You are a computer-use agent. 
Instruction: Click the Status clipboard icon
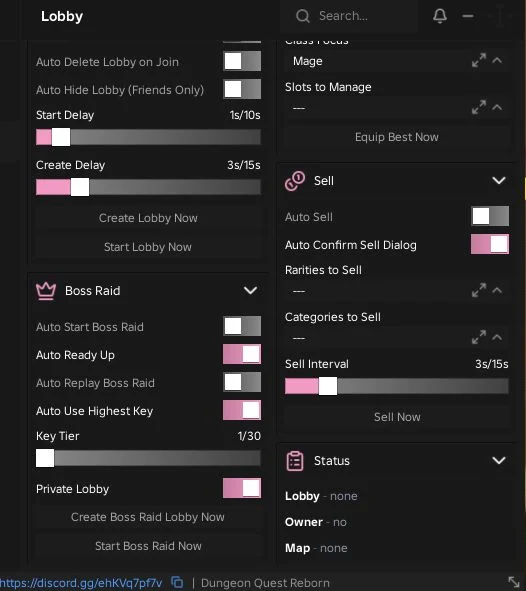click(x=295, y=461)
